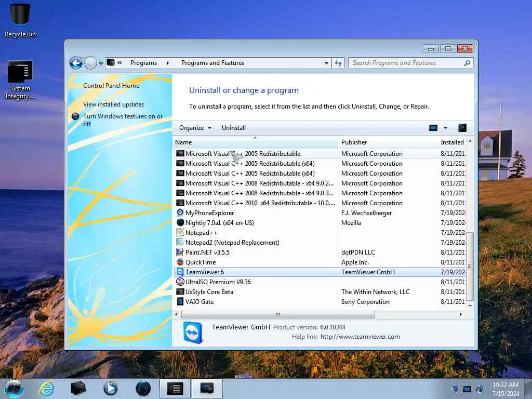This screenshot has height=399, width=532.
Task: Click the Sony Corporation publisher cell
Action: (x=365, y=301)
